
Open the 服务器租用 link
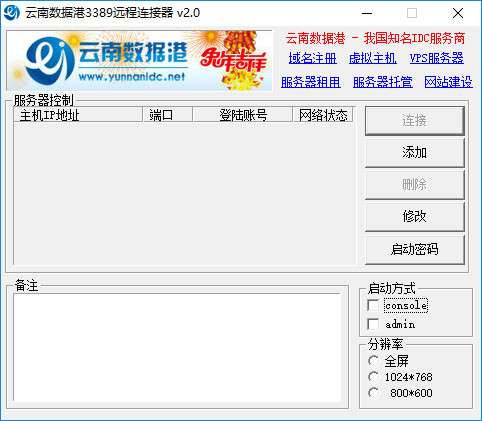[311, 82]
